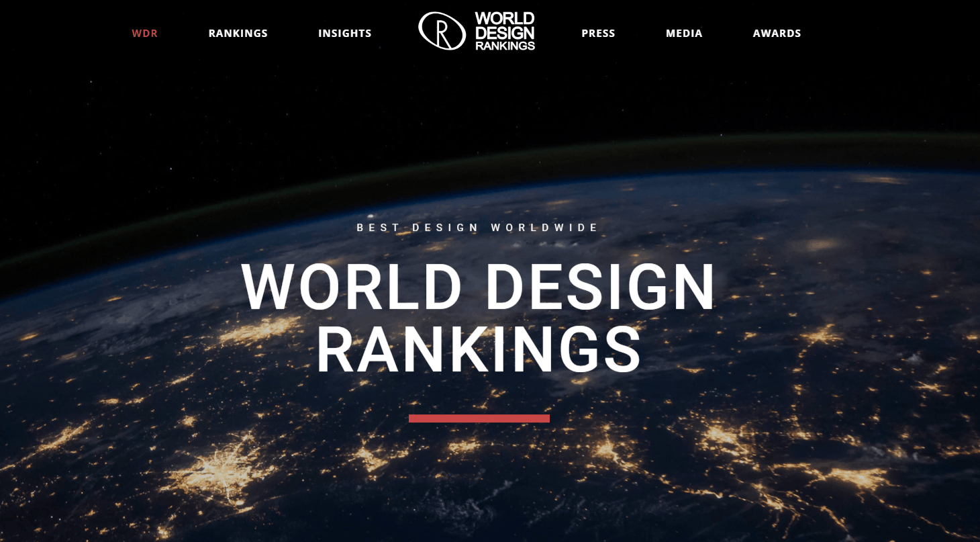The width and height of the screenshot is (980, 542).
Task: Click WORLDWIDE in the small tagline
Action: [544, 228]
